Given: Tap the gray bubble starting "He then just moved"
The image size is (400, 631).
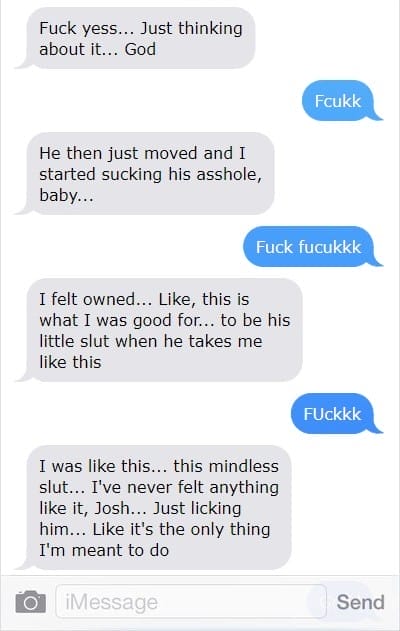Looking at the screenshot, I should [145, 173].
